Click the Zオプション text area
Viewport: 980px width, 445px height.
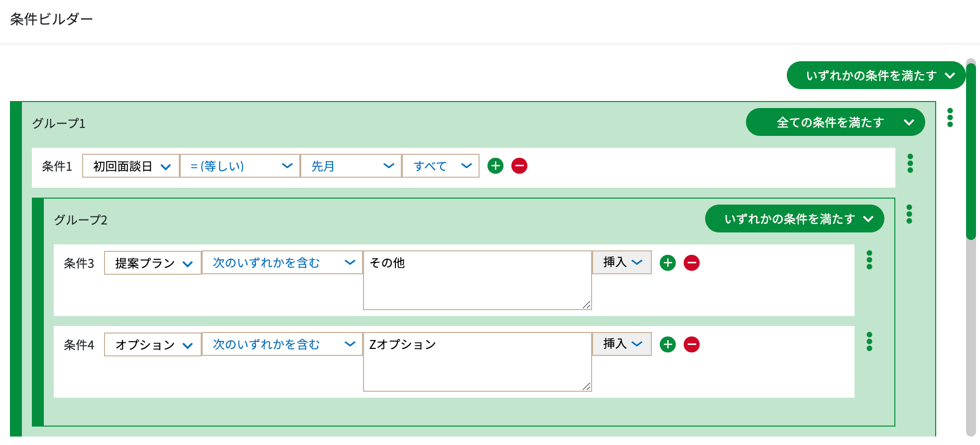click(x=478, y=362)
